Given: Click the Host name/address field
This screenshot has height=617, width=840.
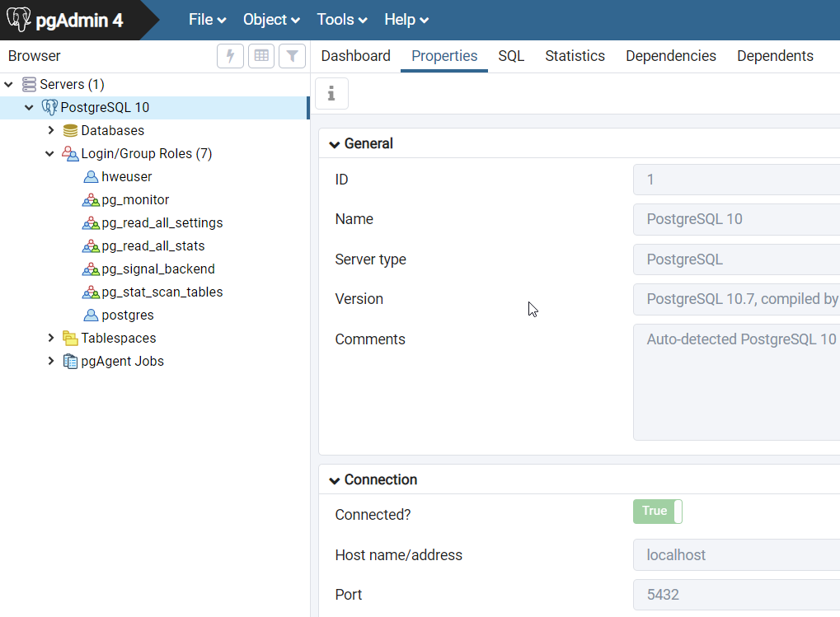Looking at the screenshot, I should [735, 555].
